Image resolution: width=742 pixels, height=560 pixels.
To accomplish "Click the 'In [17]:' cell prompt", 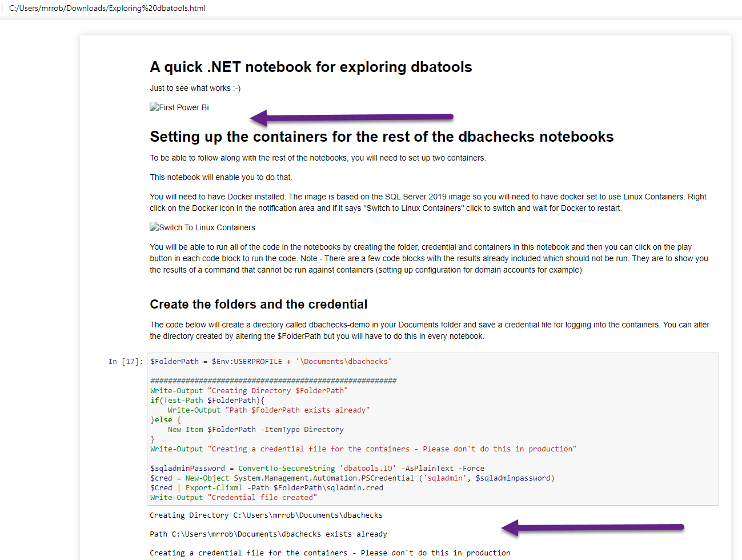I will pyautogui.click(x=126, y=362).
